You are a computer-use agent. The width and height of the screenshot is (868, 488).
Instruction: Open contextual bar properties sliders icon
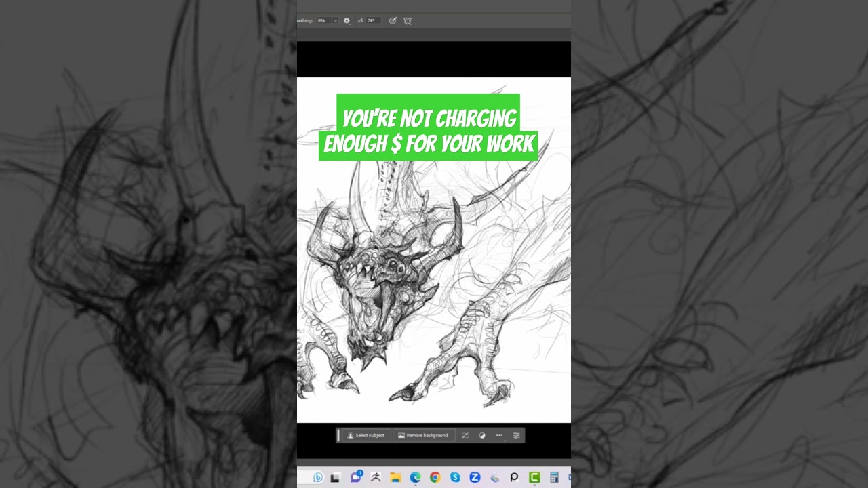(516, 435)
